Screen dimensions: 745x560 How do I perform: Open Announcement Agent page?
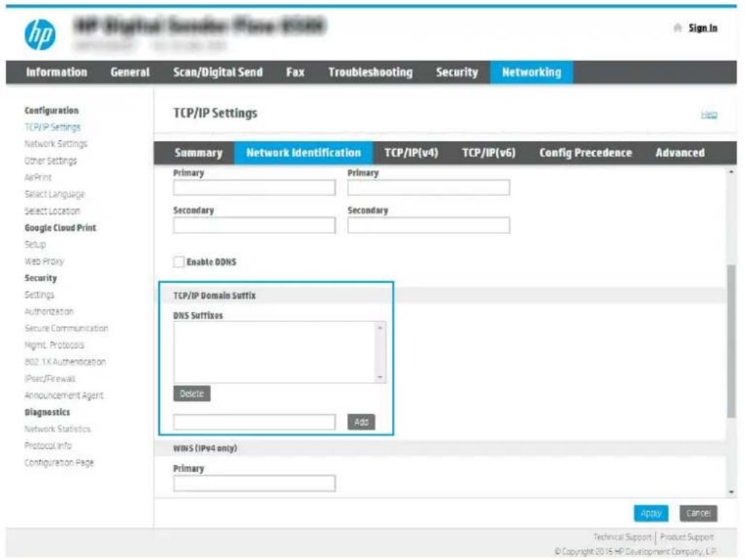(64, 395)
